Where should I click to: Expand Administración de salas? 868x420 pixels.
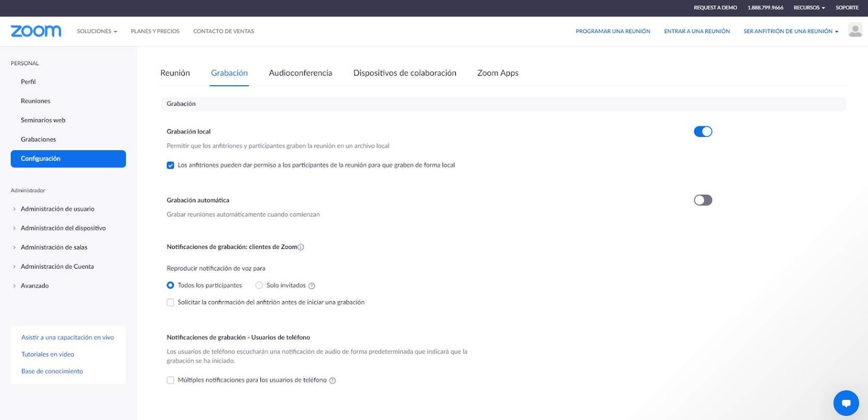click(x=54, y=247)
